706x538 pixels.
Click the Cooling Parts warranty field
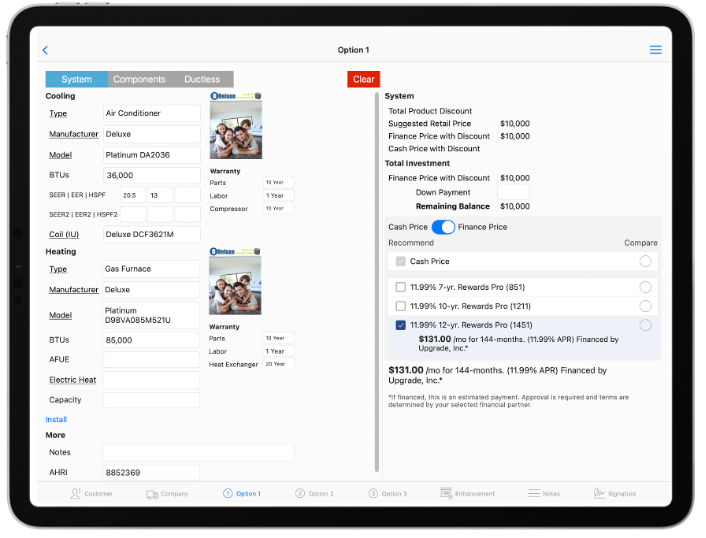[278, 182]
